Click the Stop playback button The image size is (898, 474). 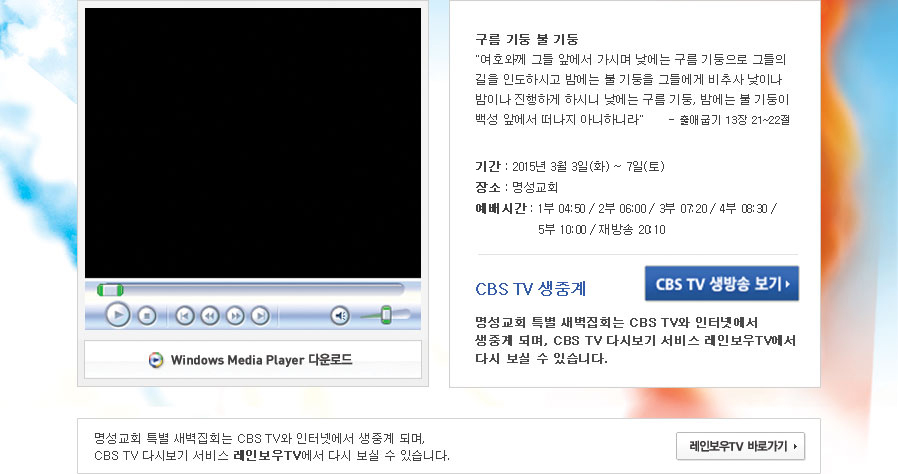click(146, 316)
